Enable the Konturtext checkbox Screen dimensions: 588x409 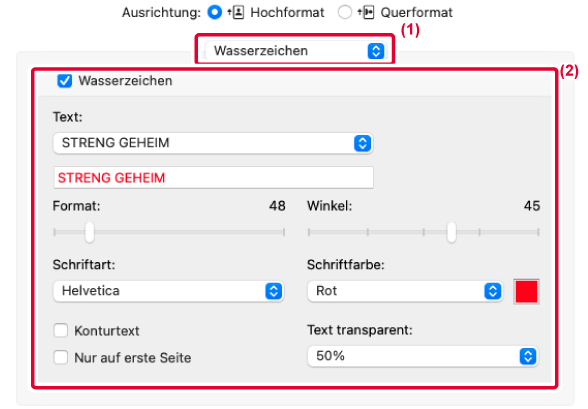(x=61, y=331)
